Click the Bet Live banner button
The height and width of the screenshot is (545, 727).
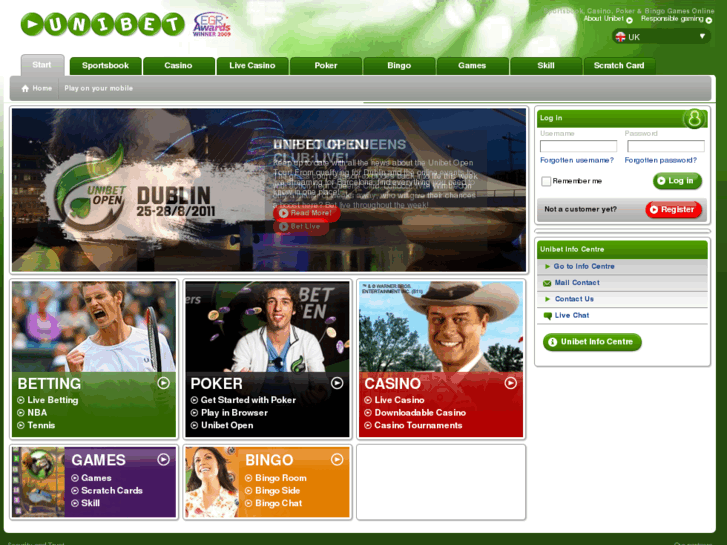[x=301, y=226]
